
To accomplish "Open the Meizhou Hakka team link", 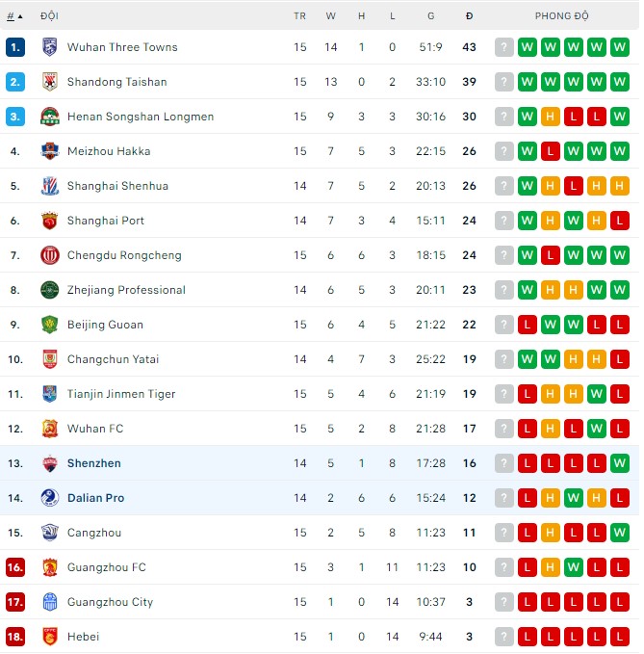I will 109,151.
